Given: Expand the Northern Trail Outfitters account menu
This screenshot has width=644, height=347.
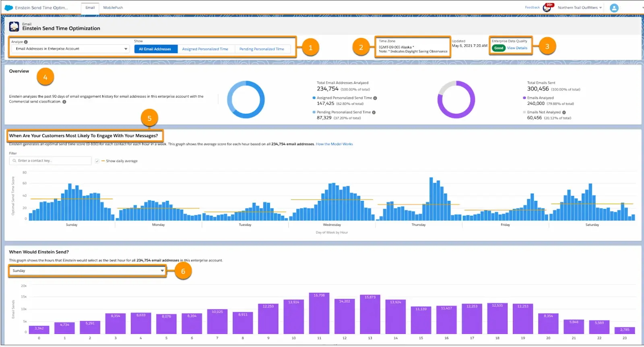Looking at the screenshot, I should click(580, 8).
